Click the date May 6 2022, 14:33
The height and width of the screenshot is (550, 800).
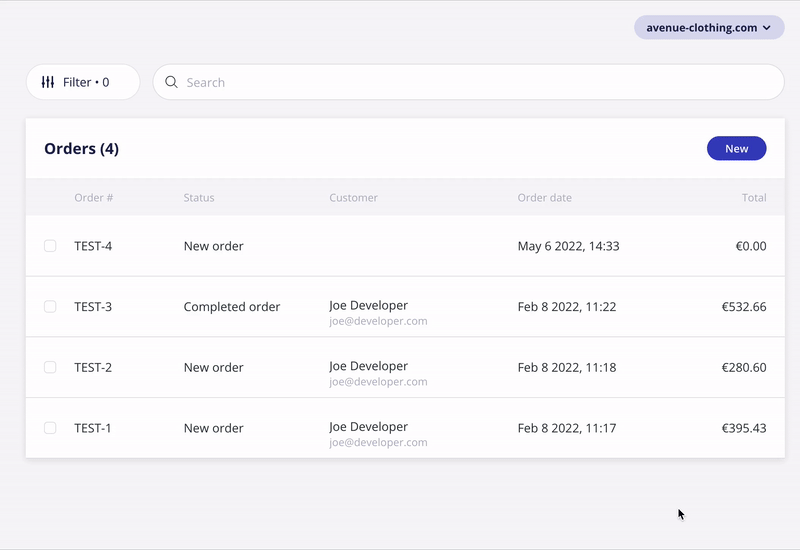coord(568,246)
